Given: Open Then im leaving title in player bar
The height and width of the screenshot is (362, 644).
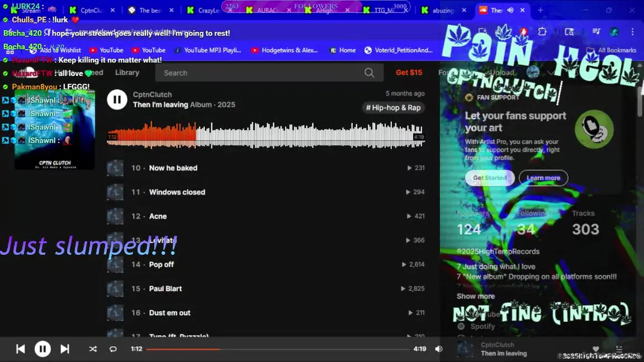Looking at the screenshot, I should [x=504, y=353].
